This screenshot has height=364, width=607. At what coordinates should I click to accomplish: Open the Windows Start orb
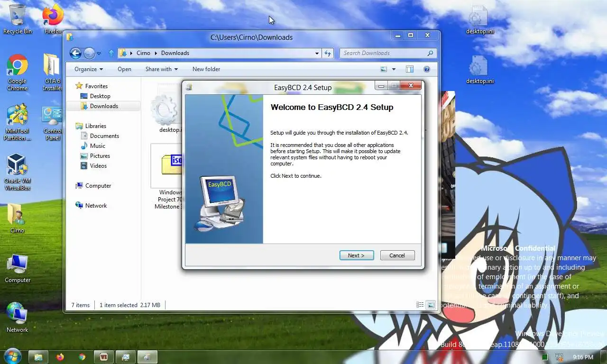point(12,356)
